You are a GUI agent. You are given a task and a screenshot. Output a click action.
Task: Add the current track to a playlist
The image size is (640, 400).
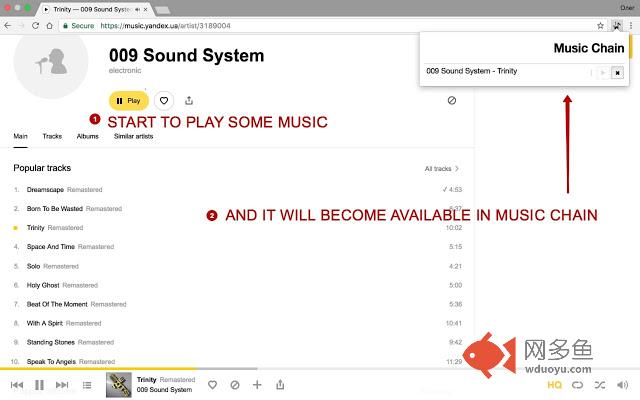tap(257, 384)
